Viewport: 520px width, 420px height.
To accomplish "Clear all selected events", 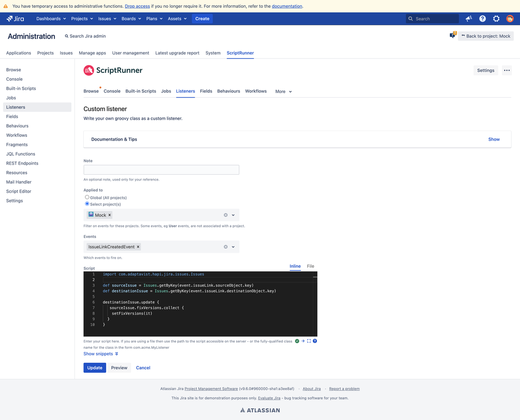I will 225,247.
